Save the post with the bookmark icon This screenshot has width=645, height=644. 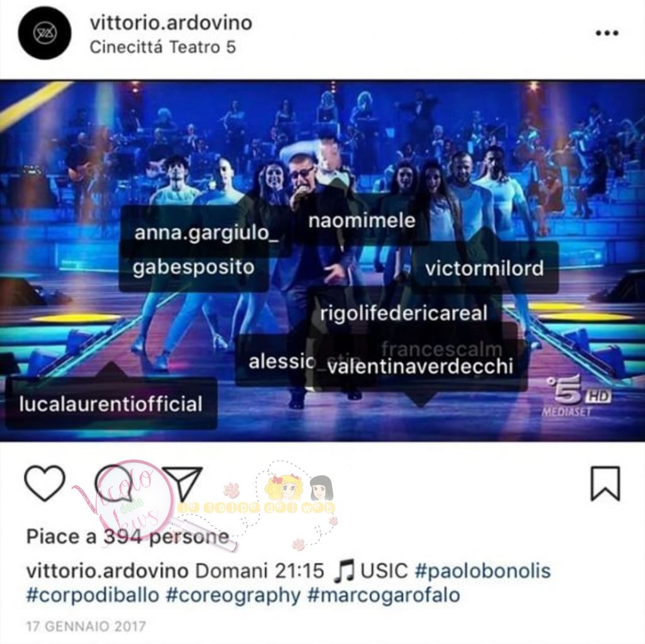tap(605, 483)
